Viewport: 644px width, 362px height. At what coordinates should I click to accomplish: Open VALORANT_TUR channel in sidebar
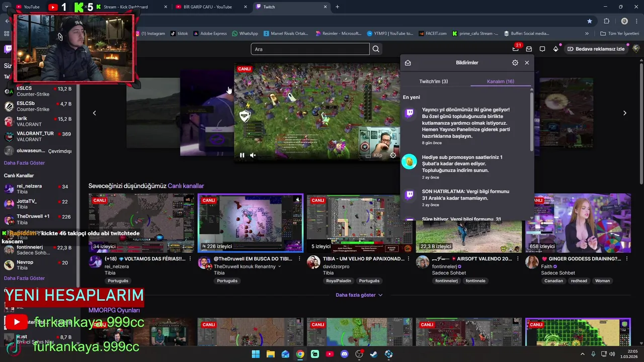tap(38, 137)
